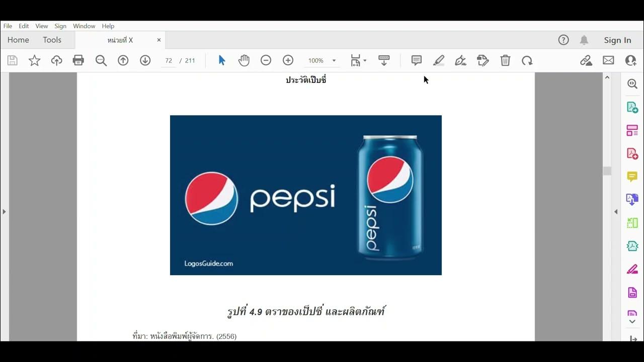Click Sign In
This screenshot has width=644, height=362.
pos(617,40)
